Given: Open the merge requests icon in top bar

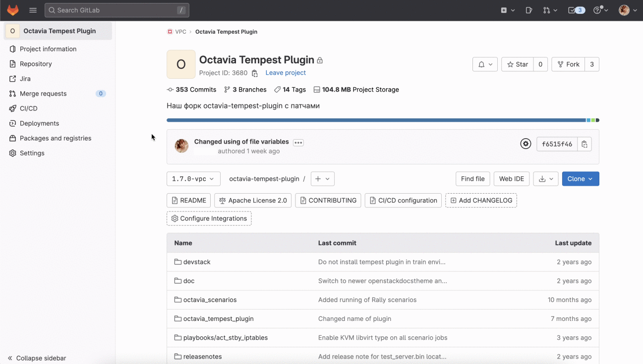Looking at the screenshot, I should pos(547,10).
